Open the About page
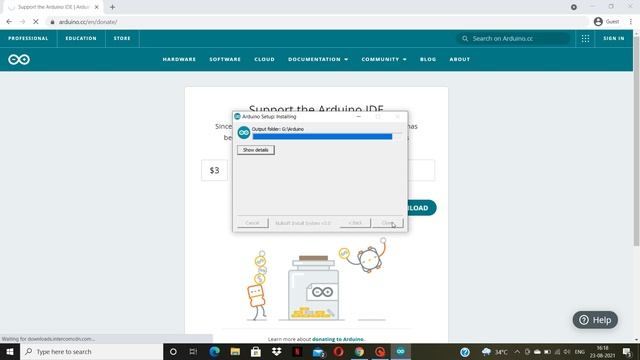Image resolution: width=640 pixels, height=360 pixels. (x=460, y=60)
